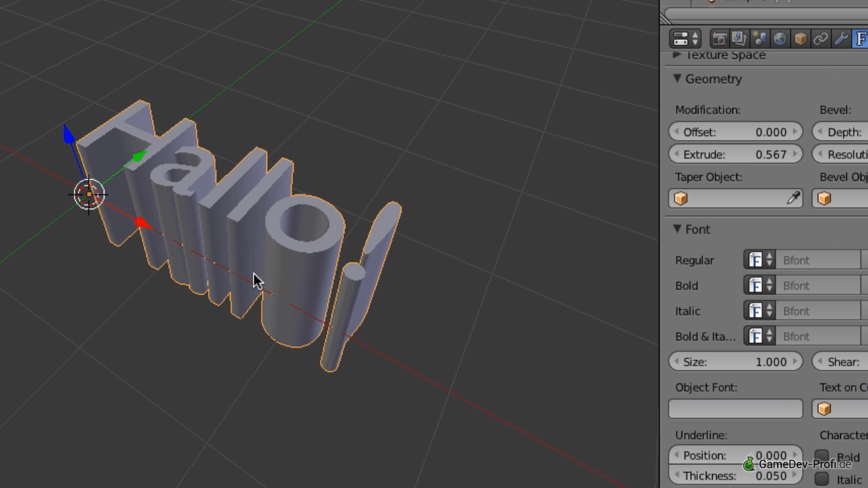This screenshot has height=488, width=868.
Task: Click Bfont name in Bold row
Action: [x=818, y=286]
